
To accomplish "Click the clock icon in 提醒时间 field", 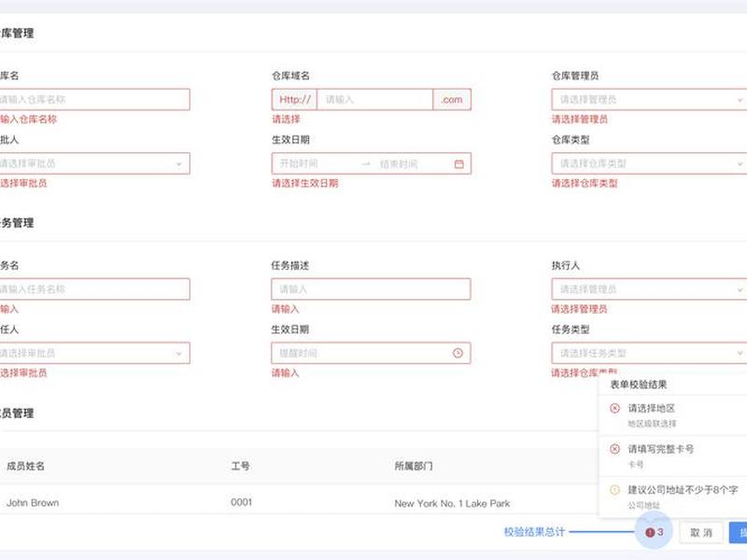I will (458, 353).
